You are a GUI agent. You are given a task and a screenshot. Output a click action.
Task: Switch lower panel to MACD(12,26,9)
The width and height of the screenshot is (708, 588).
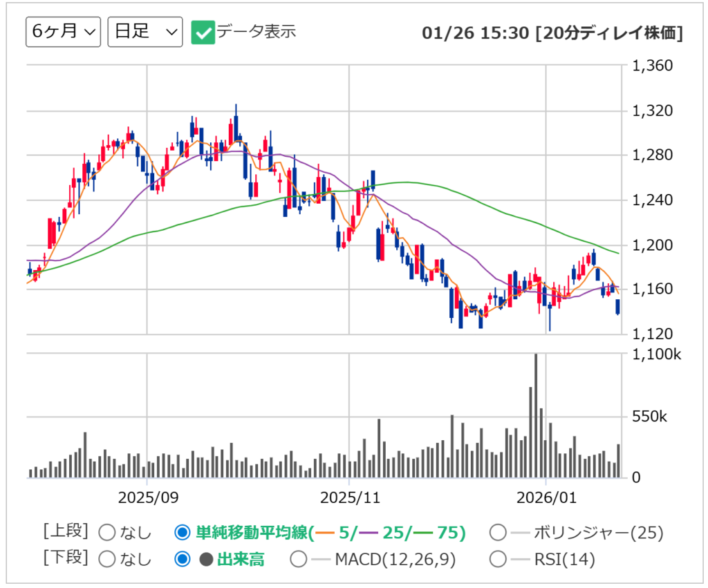pos(298,558)
